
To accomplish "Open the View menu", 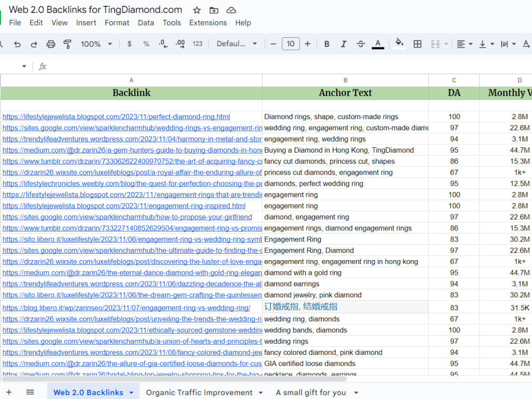I will pyautogui.click(x=60, y=23).
